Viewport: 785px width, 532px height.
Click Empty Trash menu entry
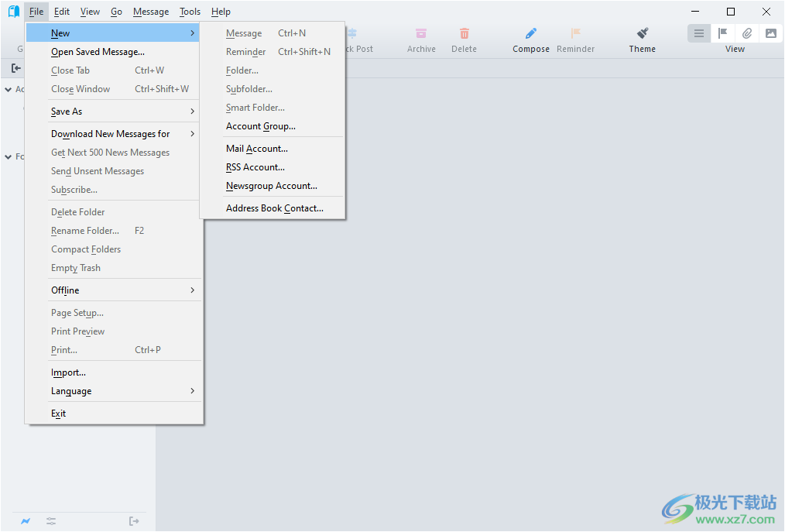pos(114,268)
